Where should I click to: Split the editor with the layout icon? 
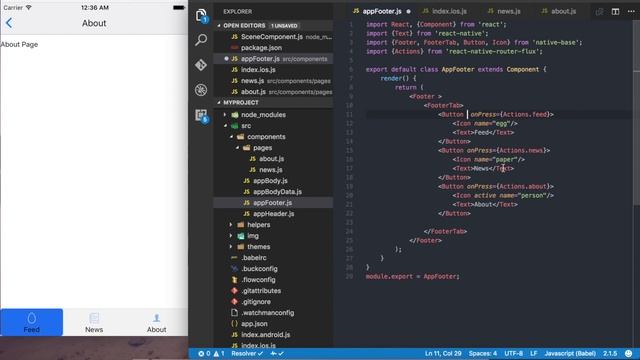pyautogui.click(x=615, y=11)
